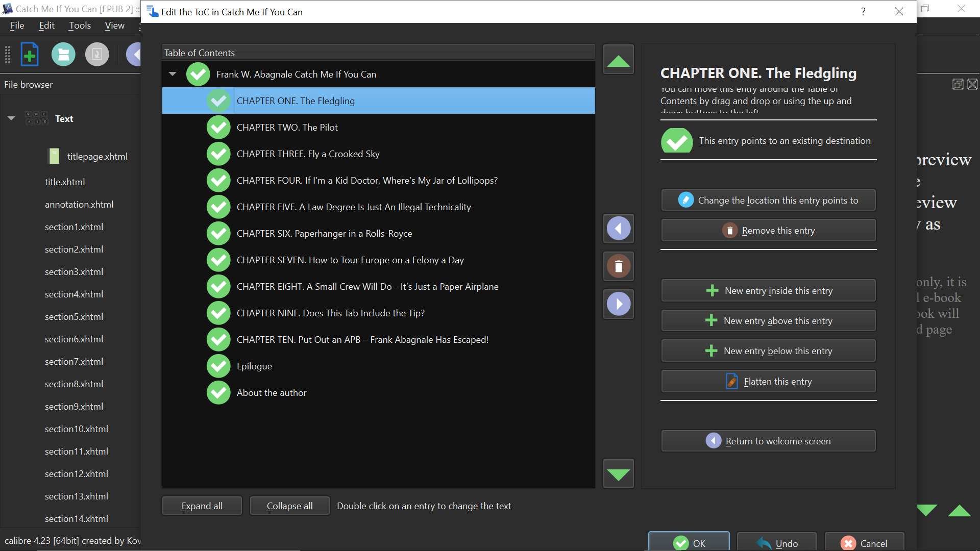Image resolution: width=980 pixels, height=551 pixels.
Task: Click the checkmark icon next to Epilogue
Action: pyautogui.click(x=218, y=366)
